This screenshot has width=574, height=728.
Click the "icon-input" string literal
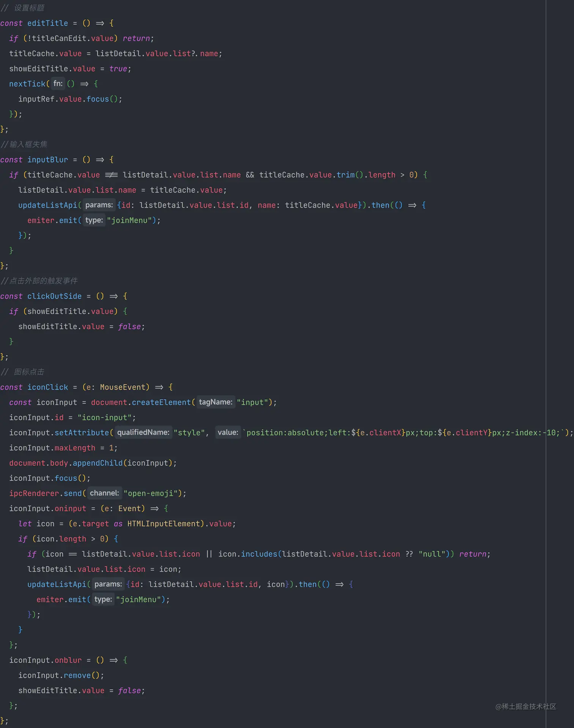coord(104,418)
